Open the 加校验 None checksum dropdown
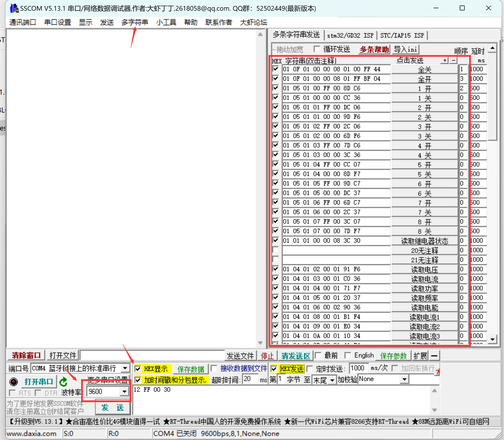Image resolution: width=504 pixels, height=440 pixels. coord(404,379)
